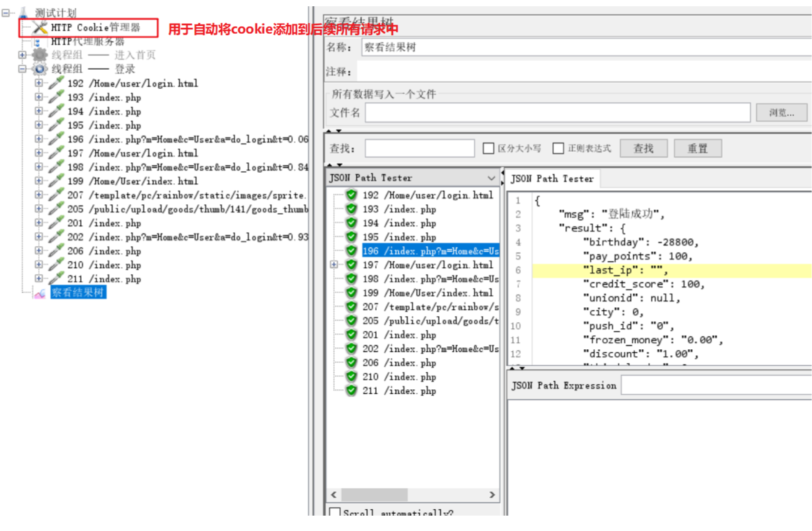Image resolution: width=812 pixels, height=531 pixels.
Task: Click green shield for result 211 /index.php
Action: point(352,390)
